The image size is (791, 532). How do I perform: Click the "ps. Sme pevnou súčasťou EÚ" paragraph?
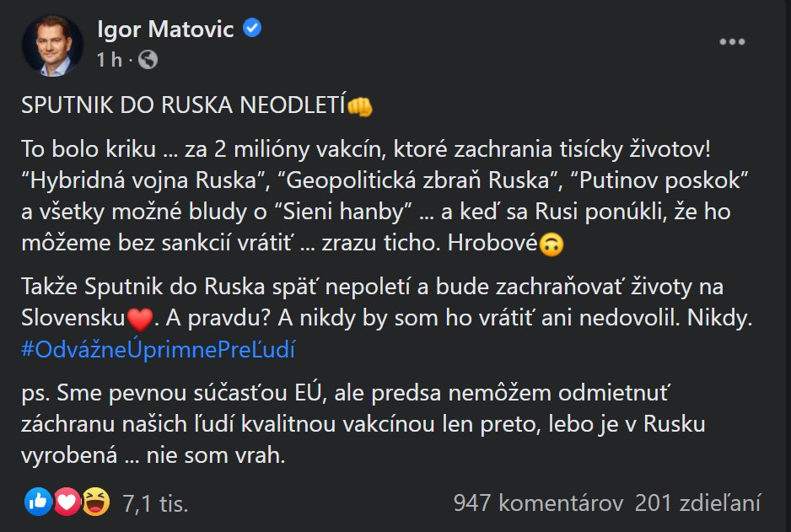pos(363,423)
